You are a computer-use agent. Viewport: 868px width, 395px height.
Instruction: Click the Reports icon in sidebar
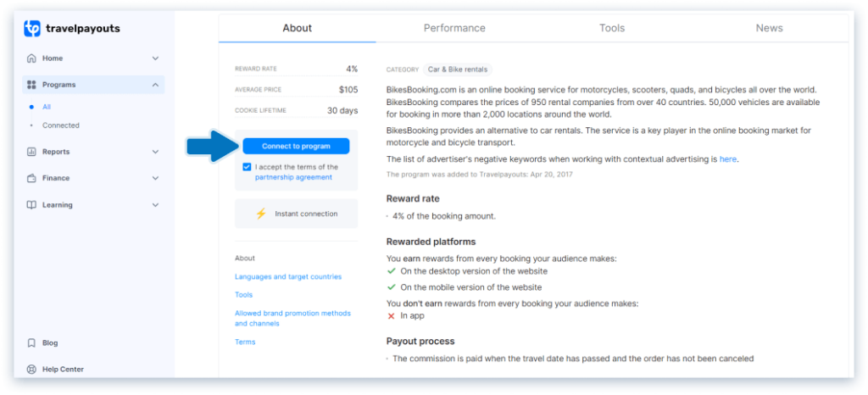(31, 152)
